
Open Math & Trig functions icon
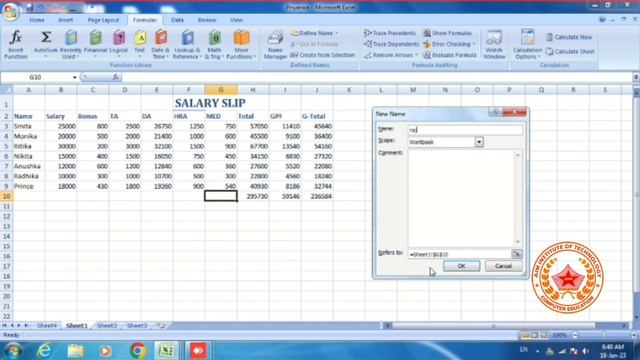[x=214, y=44]
